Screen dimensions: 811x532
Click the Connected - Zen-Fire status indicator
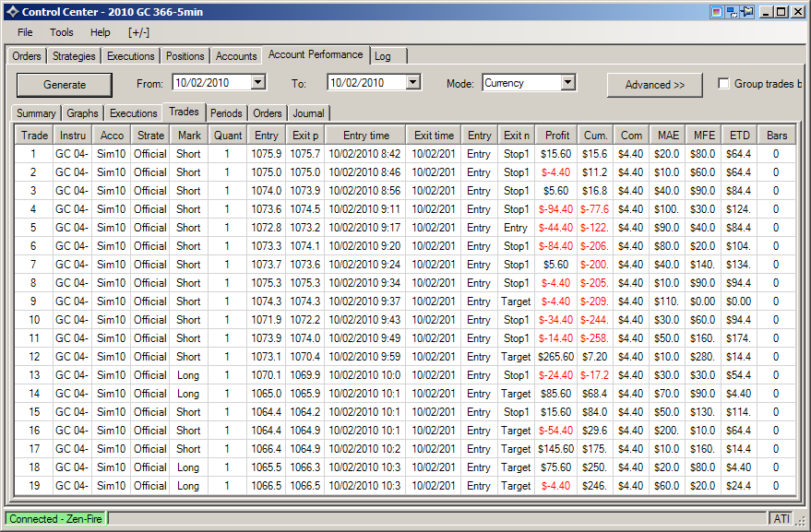[x=56, y=518]
